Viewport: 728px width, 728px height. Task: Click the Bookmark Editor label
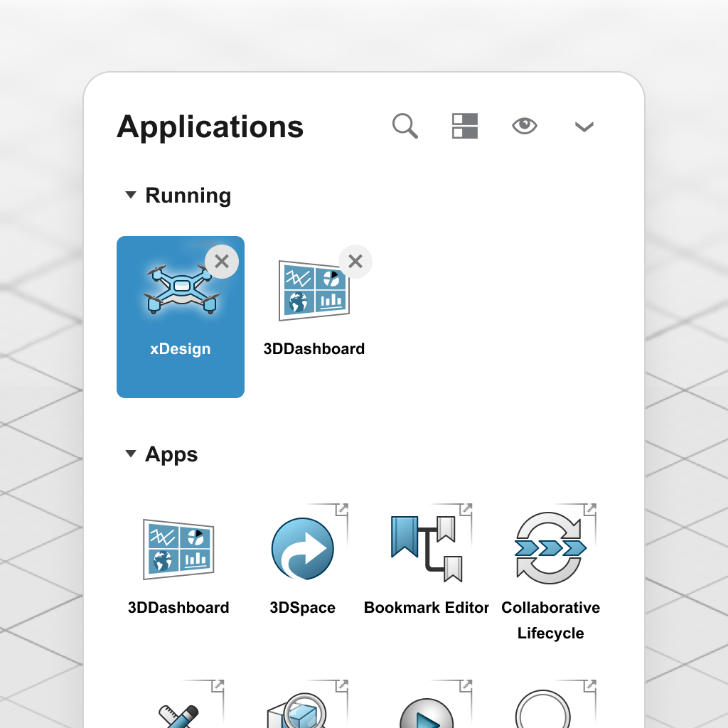[427, 607]
